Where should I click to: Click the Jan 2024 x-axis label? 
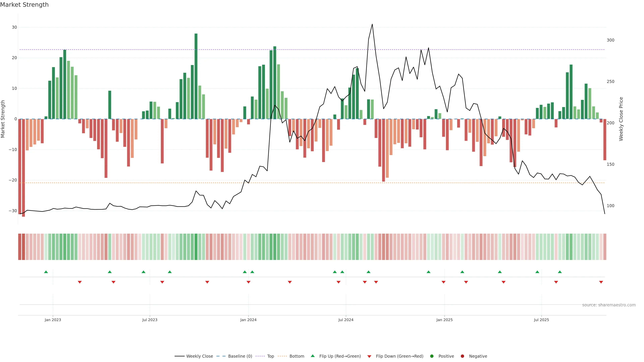(248, 320)
